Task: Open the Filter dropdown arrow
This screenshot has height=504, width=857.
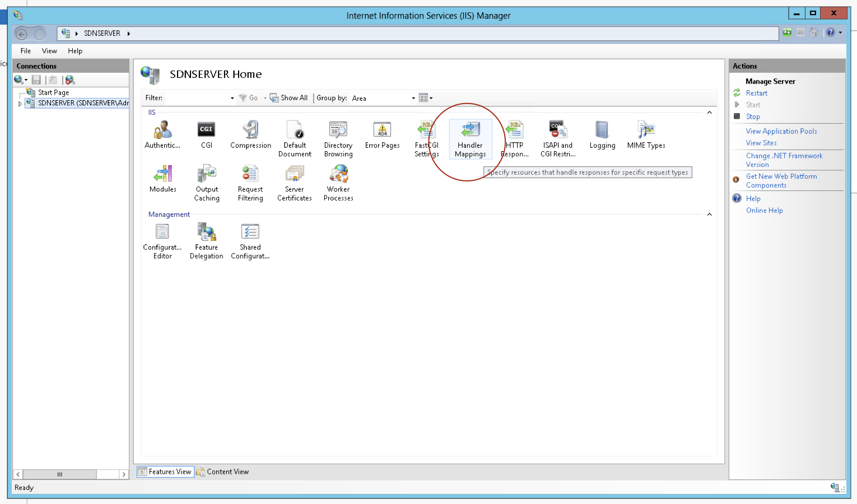Action: (x=232, y=98)
